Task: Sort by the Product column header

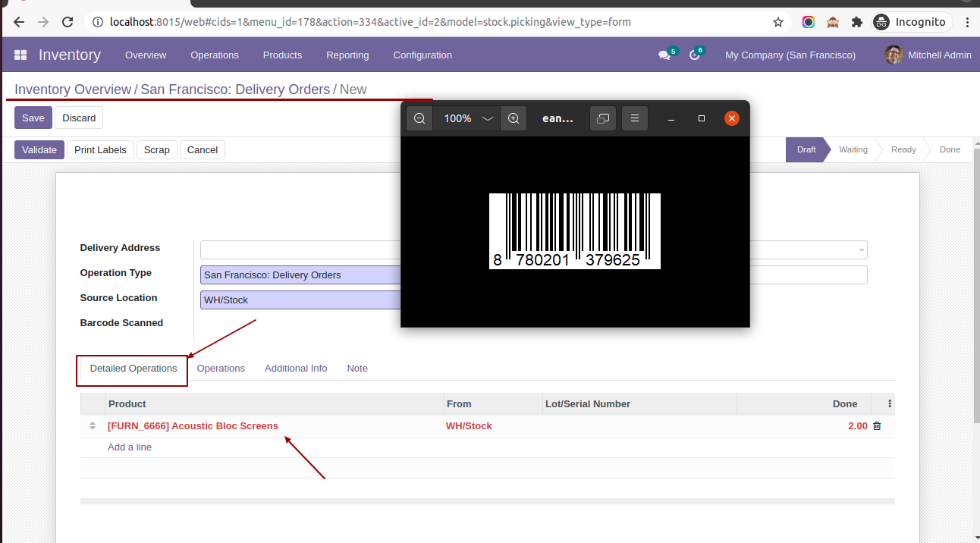Action: 275,404
